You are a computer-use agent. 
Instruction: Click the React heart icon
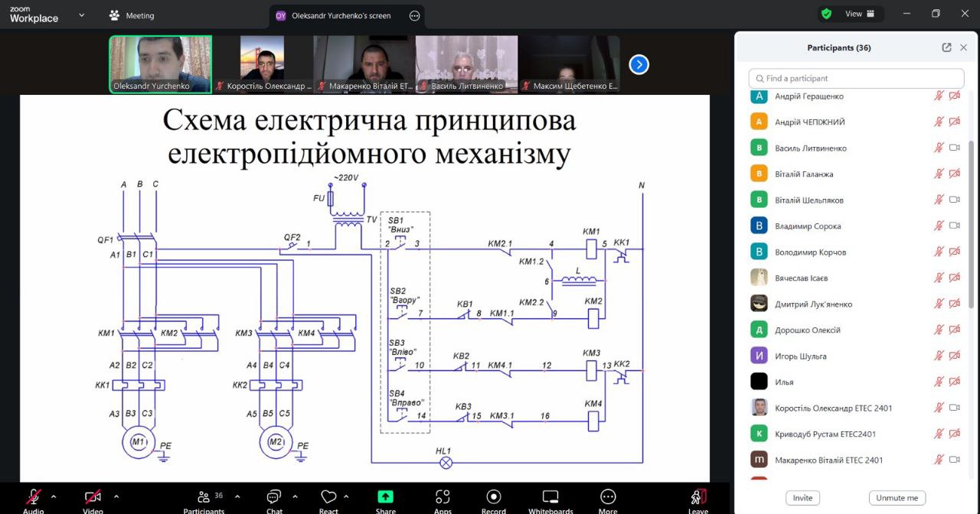tap(328, 497)
